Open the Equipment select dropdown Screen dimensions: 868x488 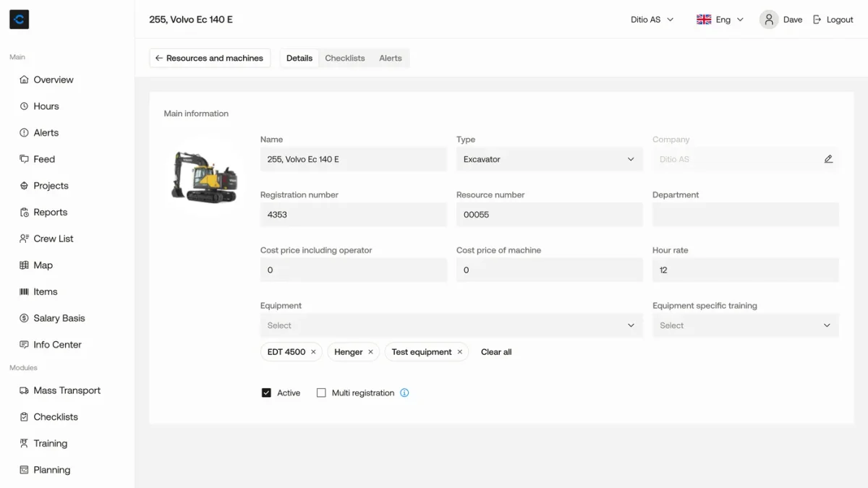point(451,325)
